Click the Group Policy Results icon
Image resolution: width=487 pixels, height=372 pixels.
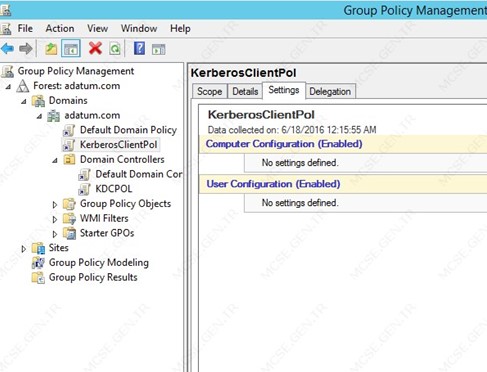38,277
